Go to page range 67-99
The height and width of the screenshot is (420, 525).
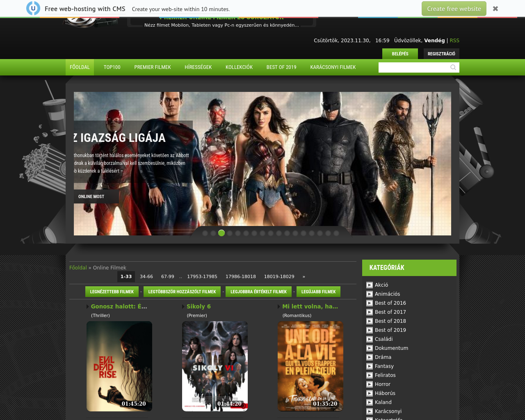(168, 276)
